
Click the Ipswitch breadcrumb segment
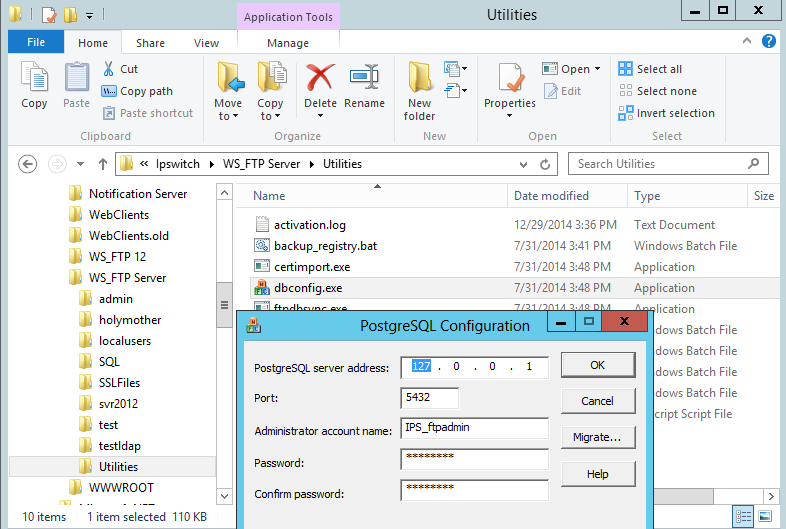[177, 164]
